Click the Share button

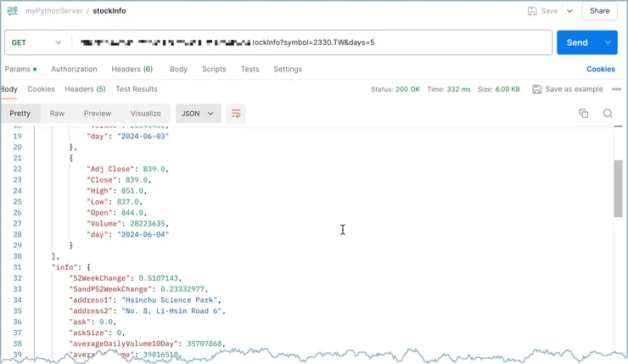pyautogui.click(x=599, y=11)
